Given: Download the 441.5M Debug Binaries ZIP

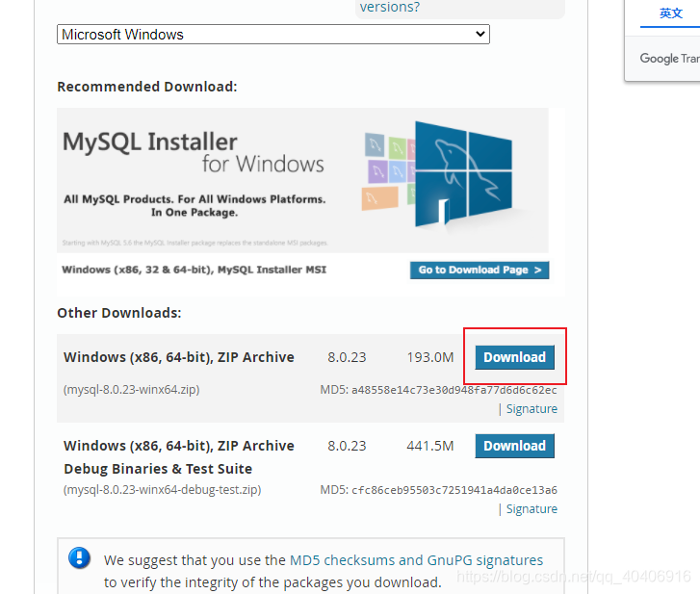Looking at the screenshot, I should [x=515, y=446].
